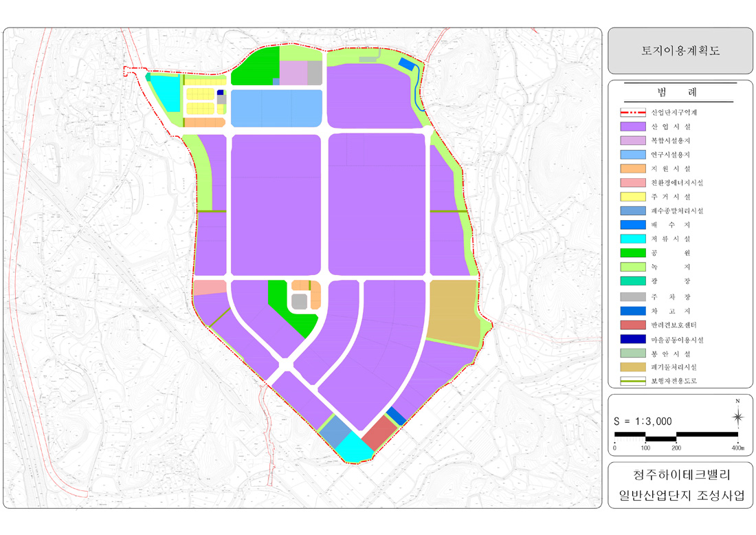Click the navy 마을공동이용시설 legend swatch
The height and width of the screenshot is (535, 756).
tap(632, 340)
